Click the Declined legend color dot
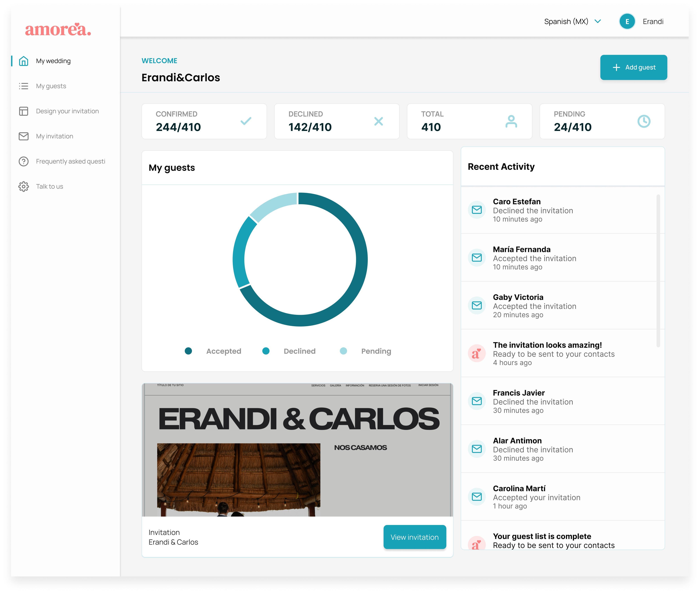 pyautogui.click(x=266, y=351)
